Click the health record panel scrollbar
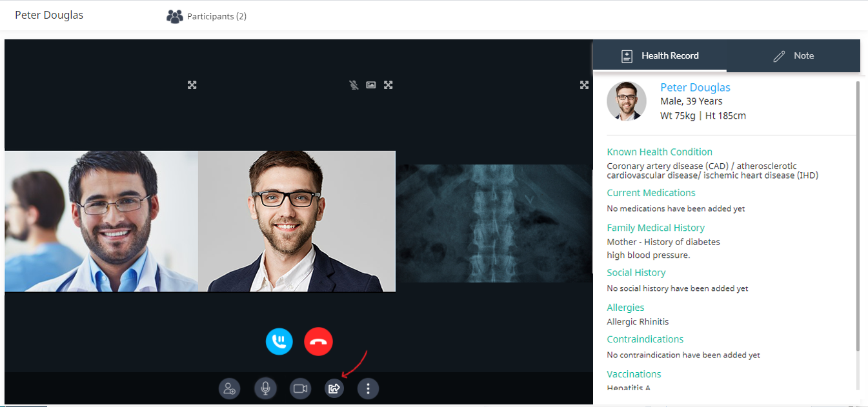Image resolution: width=868 pixels, height=407 pixels. click(x=858, y=216)
